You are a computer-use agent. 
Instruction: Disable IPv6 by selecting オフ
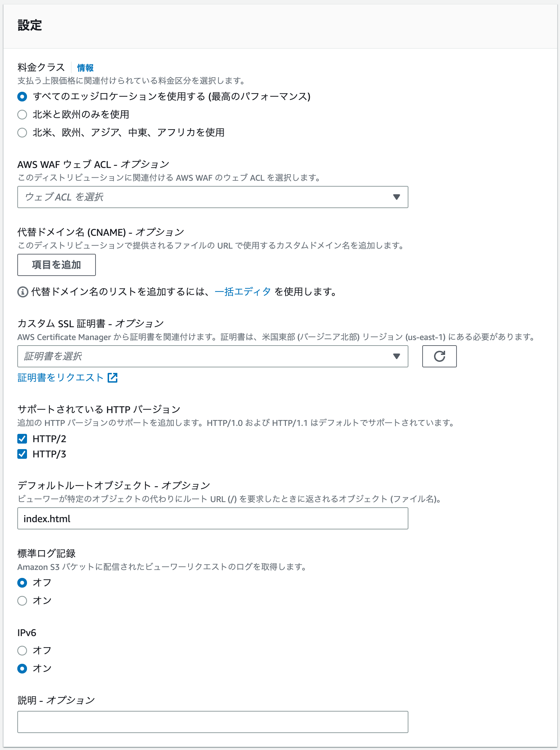point(22,651)
